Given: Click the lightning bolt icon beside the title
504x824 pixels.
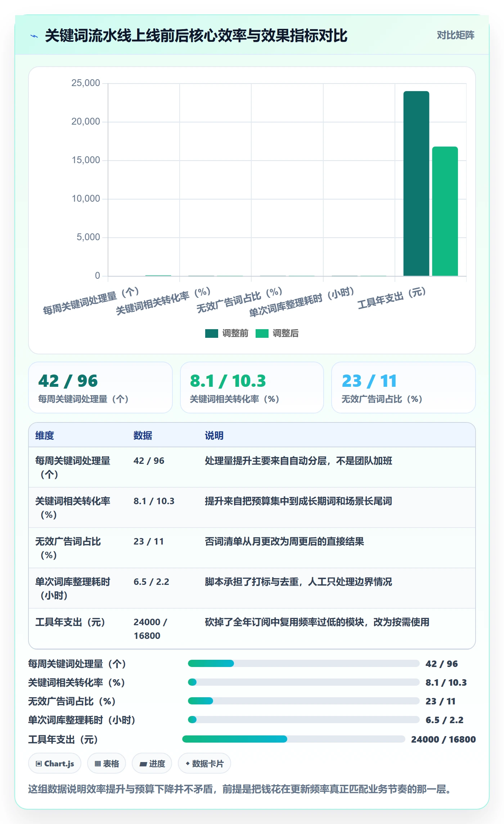Looking at the screenshot, I should 34,36.
